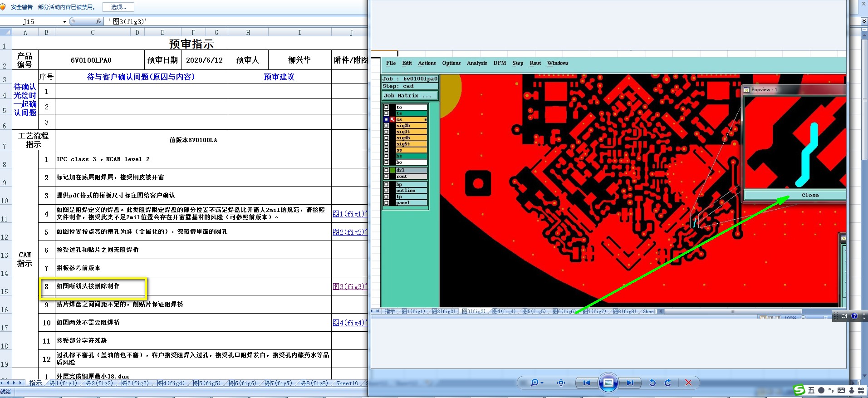Open the 图1(fig1) link in row 4
Screen dimensions: 868x398
(349, 214)
